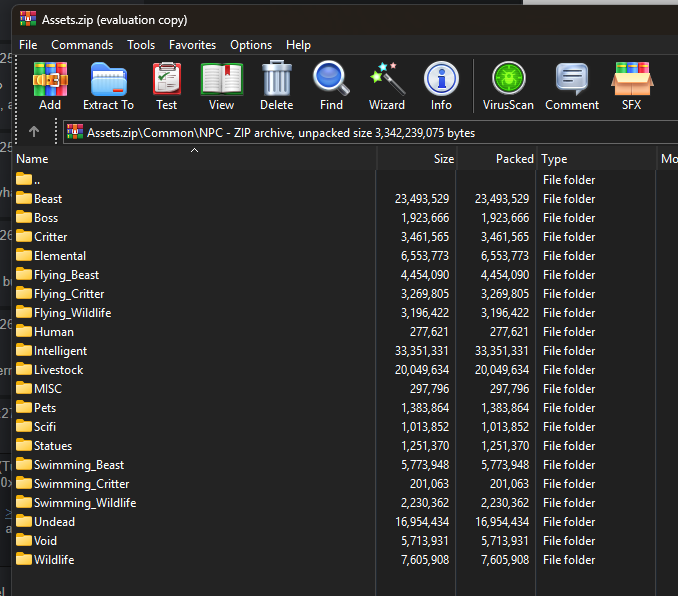Run VirusScan with the green bug icon
Image resolution: width=678 pixels, height=596 pixels.
tap(508, 78)
